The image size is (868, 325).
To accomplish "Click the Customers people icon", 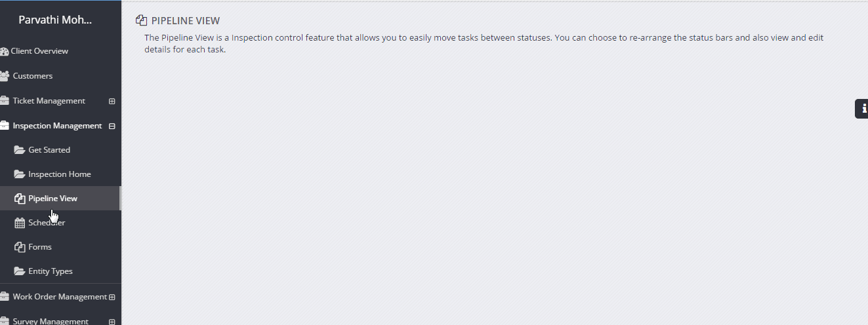I will (4, 76).
